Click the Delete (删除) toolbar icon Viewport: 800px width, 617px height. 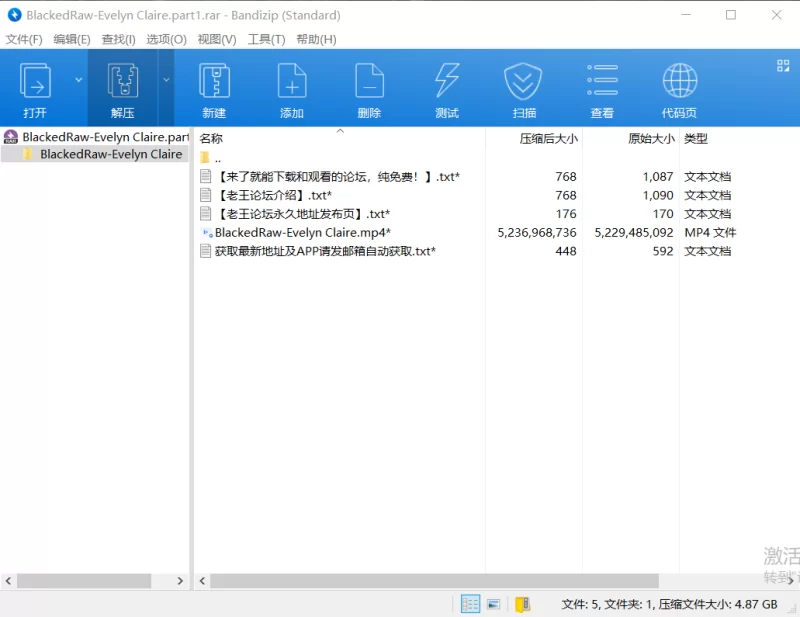(369, 81)
